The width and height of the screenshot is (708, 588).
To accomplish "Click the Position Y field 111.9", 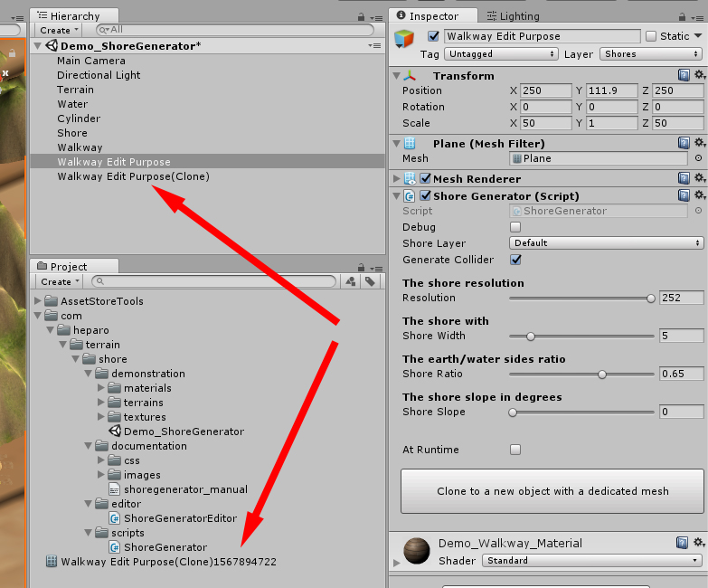I will point(612,90).
